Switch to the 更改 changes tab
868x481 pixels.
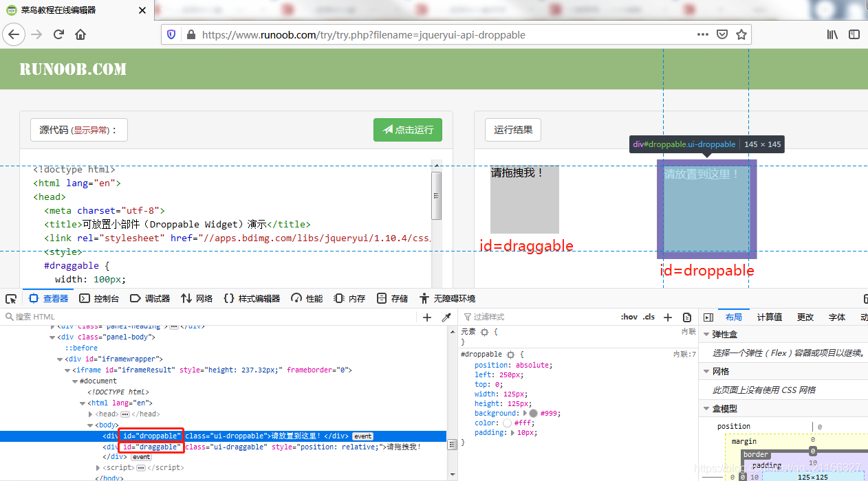click(x=805, y=317)
